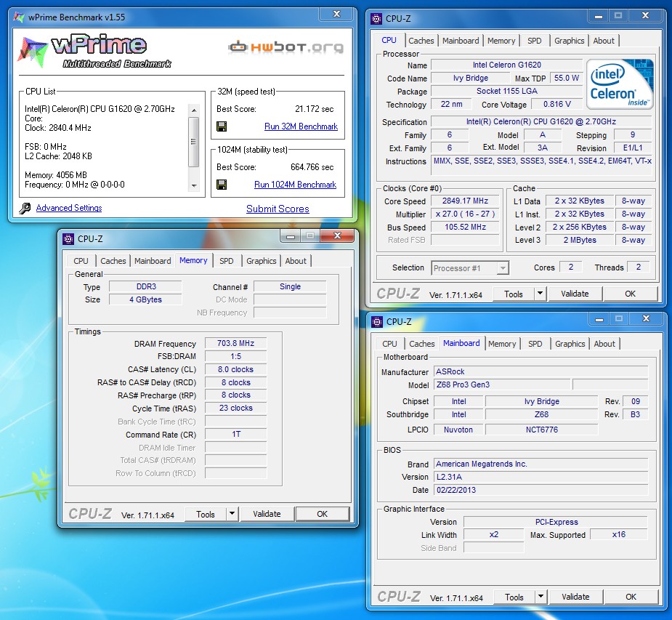Click the CPU List scrollbar down arrow
Viewport: 672px width, 620px height.
tap(194, 186)
